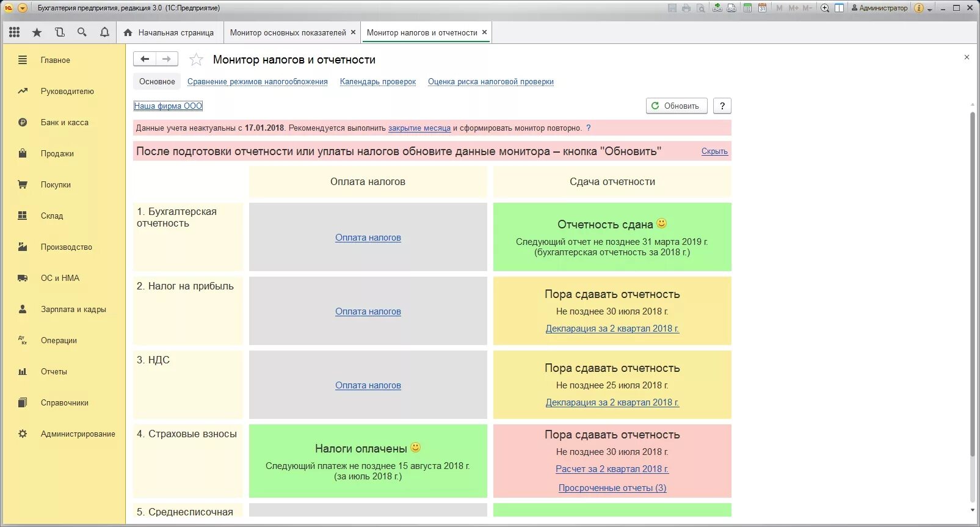Click the Скрыть link
Viewport: 980px width, 527px height.
(x=714, y=151)
